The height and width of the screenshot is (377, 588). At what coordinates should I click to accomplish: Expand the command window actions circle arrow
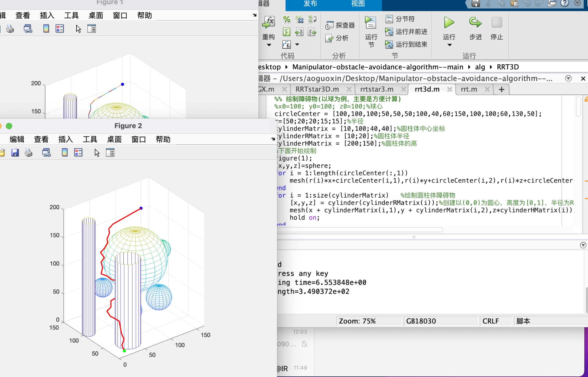click(583, 245)
